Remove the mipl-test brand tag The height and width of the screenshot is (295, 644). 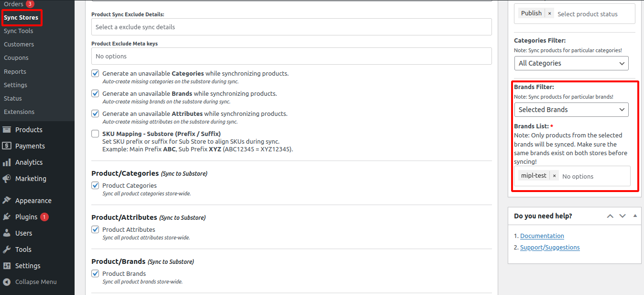click(x=555, y=176)
